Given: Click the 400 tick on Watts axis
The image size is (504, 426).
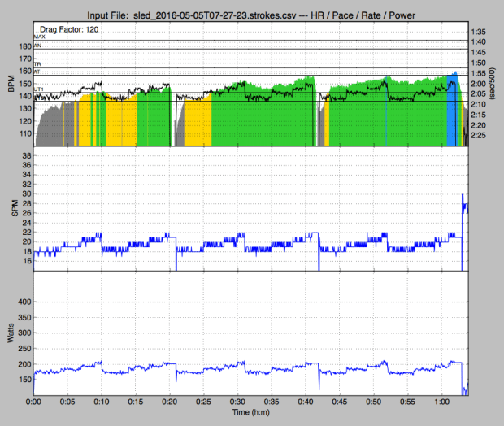Looking at the screenshot, I should point(24,302).
